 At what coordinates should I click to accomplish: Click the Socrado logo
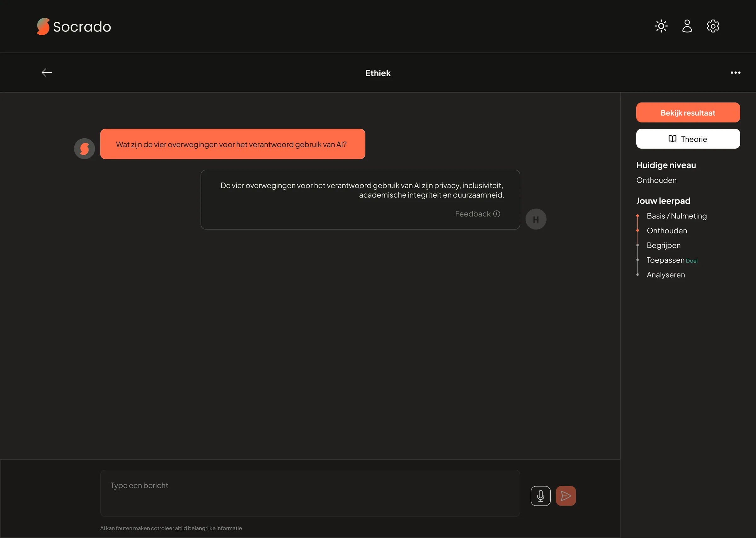[x=74, y=26]
